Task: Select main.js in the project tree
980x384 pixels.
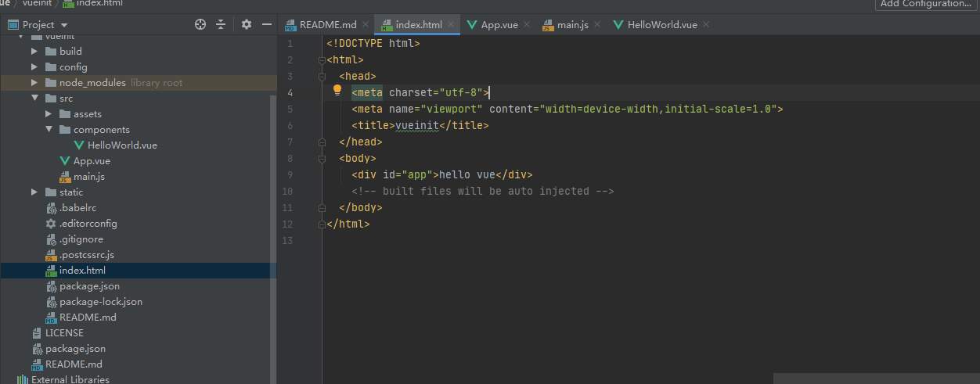Action: (89, 177)
